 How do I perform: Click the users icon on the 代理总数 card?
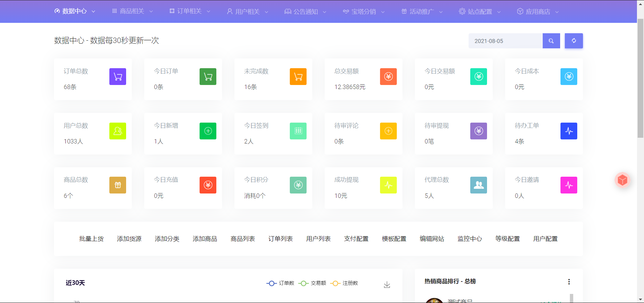point(478,185)
